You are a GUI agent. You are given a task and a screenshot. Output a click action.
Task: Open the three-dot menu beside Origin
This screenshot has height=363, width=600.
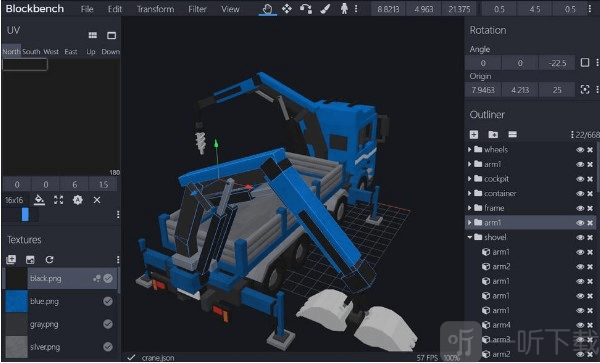(597, 90)
